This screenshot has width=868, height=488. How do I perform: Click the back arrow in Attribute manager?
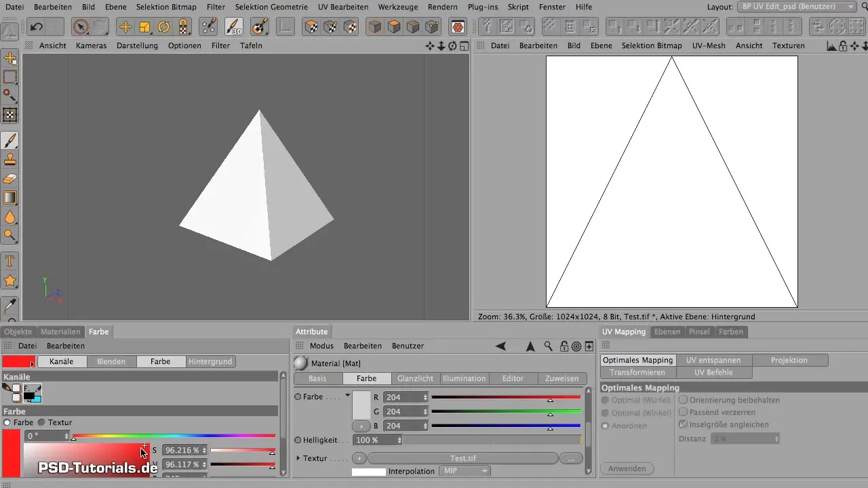[x=500, y=346]
